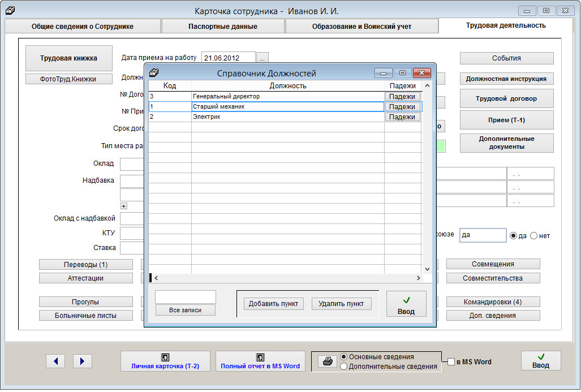Open date picker for Дата приема на работу
The width and height of the screenshot is (581, 392).
coord(262,58)
